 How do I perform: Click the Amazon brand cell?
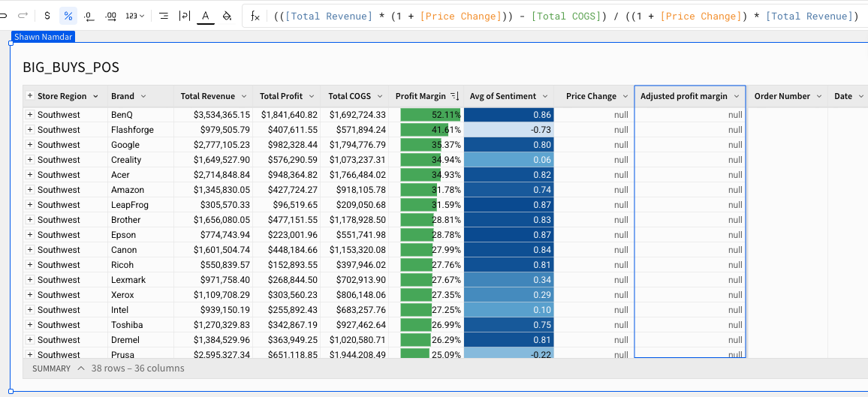point(140,190)
